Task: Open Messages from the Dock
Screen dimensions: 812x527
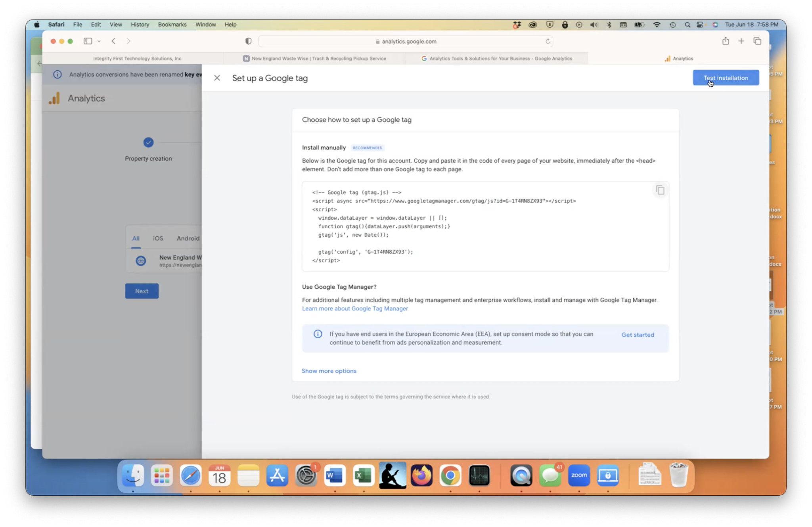Action: click(550, 475)
